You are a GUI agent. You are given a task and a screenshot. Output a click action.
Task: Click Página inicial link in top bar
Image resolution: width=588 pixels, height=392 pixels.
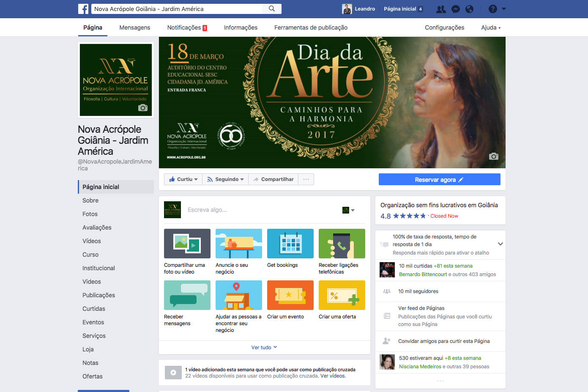coord(400,9)
